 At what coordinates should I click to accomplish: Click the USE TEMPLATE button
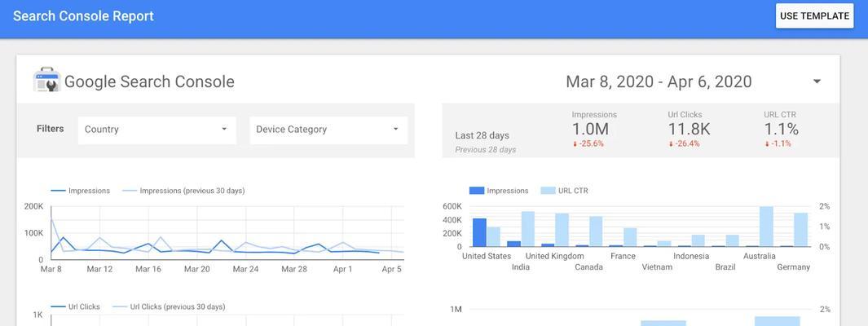tap(814, 16)
